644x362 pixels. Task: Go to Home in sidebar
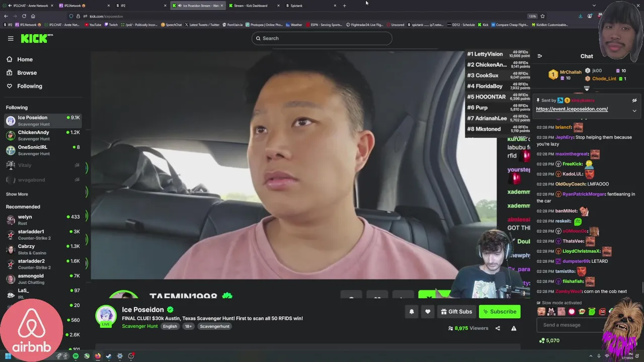[x=25, y=59]
